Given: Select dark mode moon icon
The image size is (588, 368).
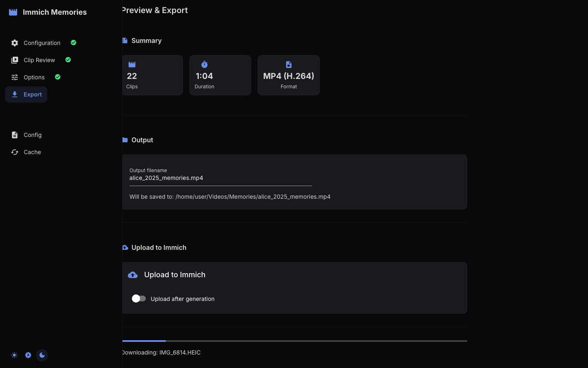Looking at the screenshot, I should pyautogui.click(x=42, y=355).
